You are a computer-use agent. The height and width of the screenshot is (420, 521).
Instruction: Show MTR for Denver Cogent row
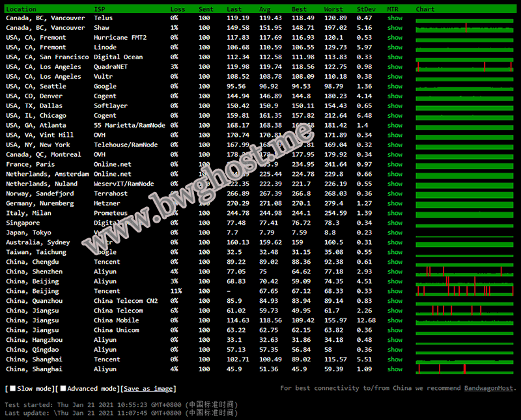pos(395,96)
